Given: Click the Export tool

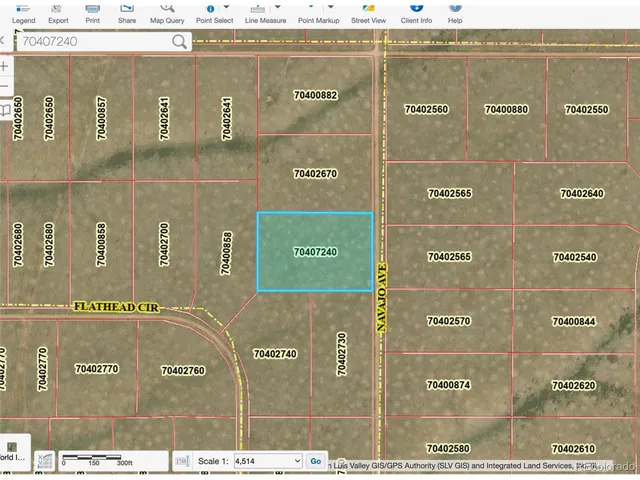Looking at the screenshot, I should (x=58, y=15).
